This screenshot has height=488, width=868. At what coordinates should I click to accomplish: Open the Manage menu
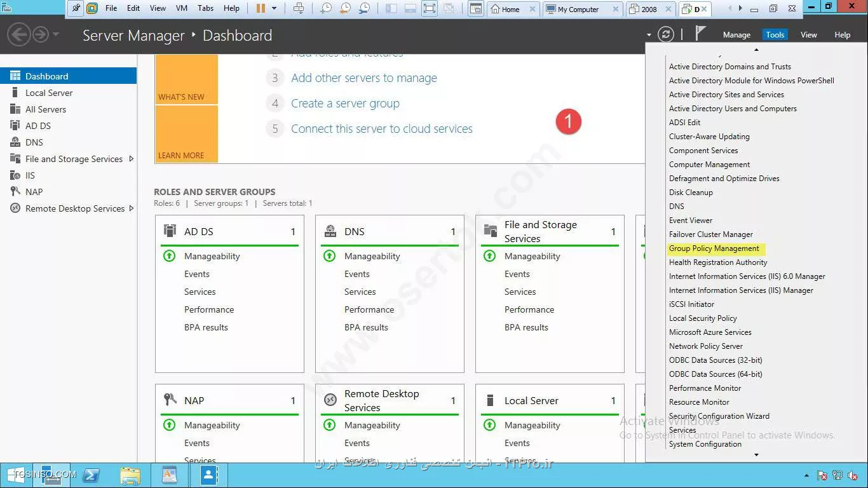pos(736,35)
